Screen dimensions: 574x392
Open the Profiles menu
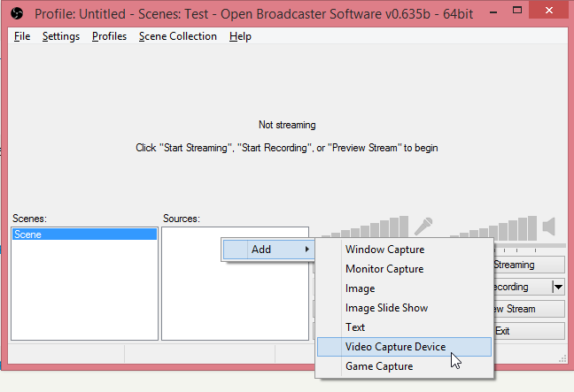109,36
